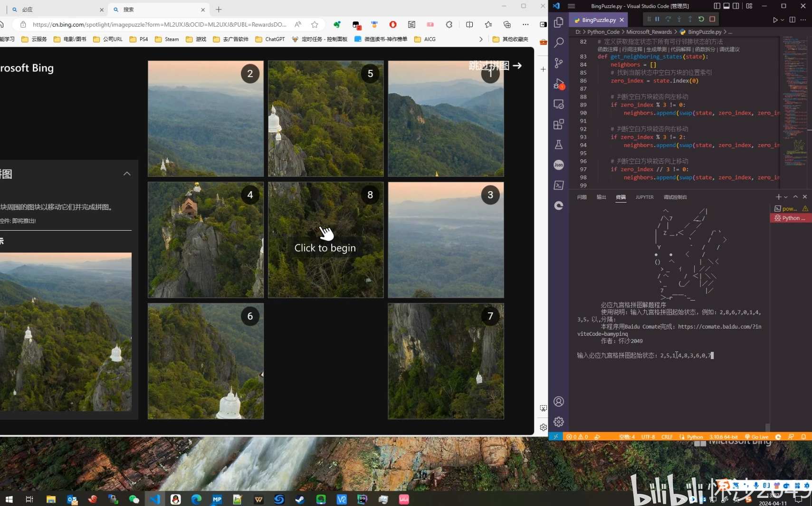Start the Go Live server

pyautogui.click(x=756, y=437)
